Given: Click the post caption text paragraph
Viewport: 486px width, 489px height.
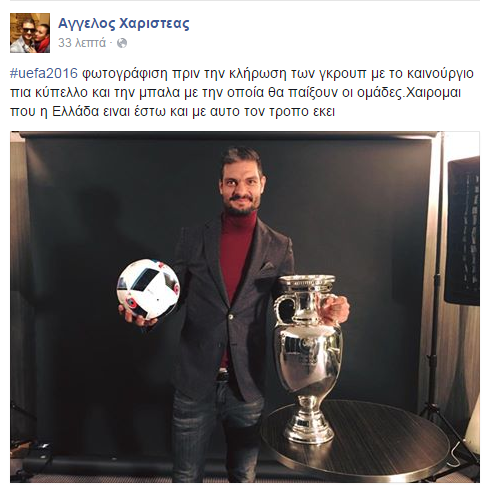Looking at the screenshot, I should coord(242,92).
